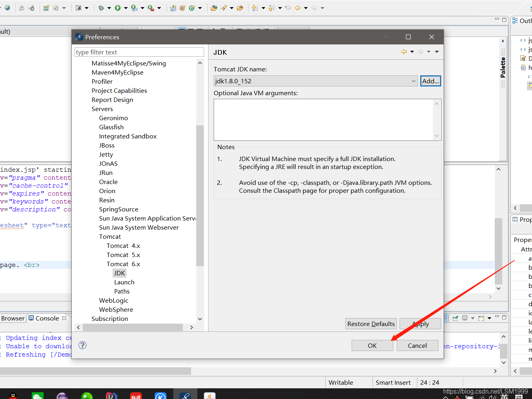Open back history dropdown in Preferences dialog

(x=412, y=52)
